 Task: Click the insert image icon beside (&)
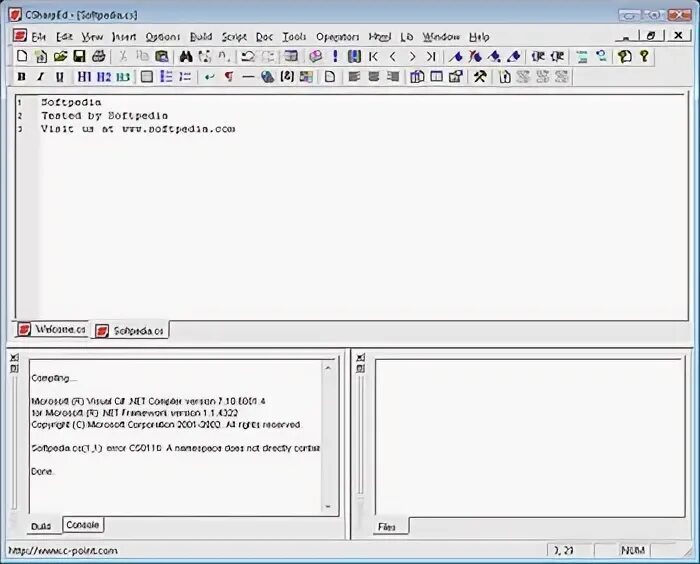coord(306,77)
